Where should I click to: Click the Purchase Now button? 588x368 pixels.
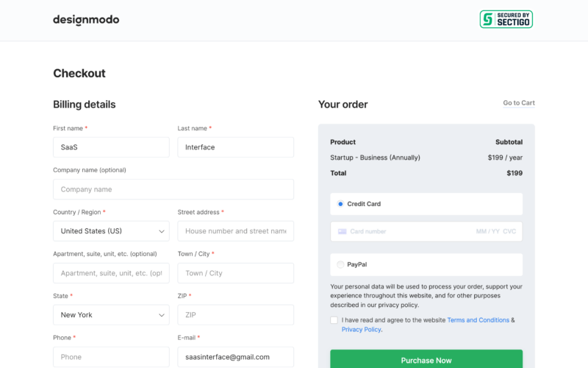pos(426,359)
